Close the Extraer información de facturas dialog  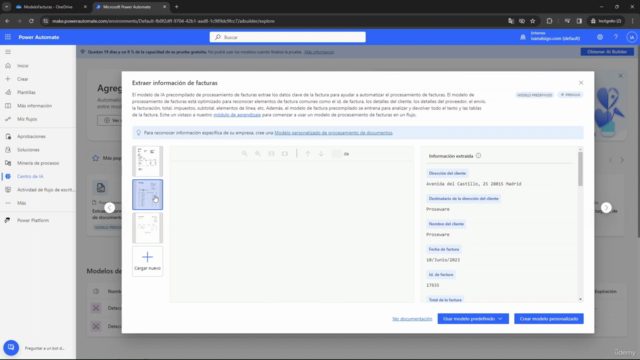point(581,83)
